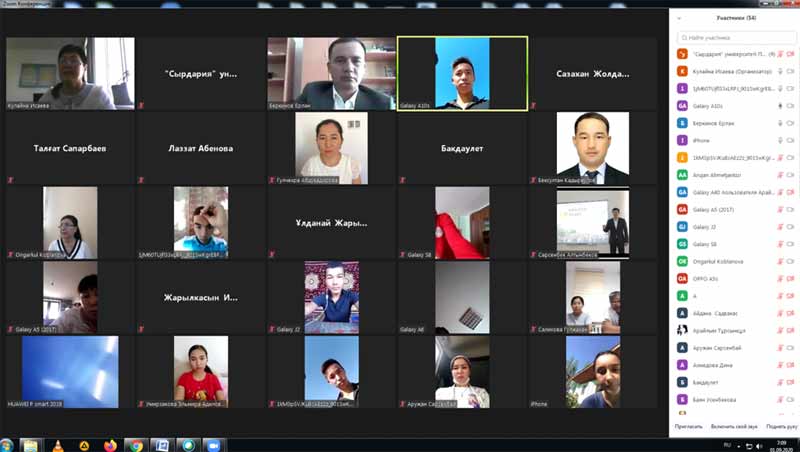Click the camera icon beside Берженов Ерлан
Image resolution: width=800 pixels, height=452 pixels.
[x=791, y=123]
